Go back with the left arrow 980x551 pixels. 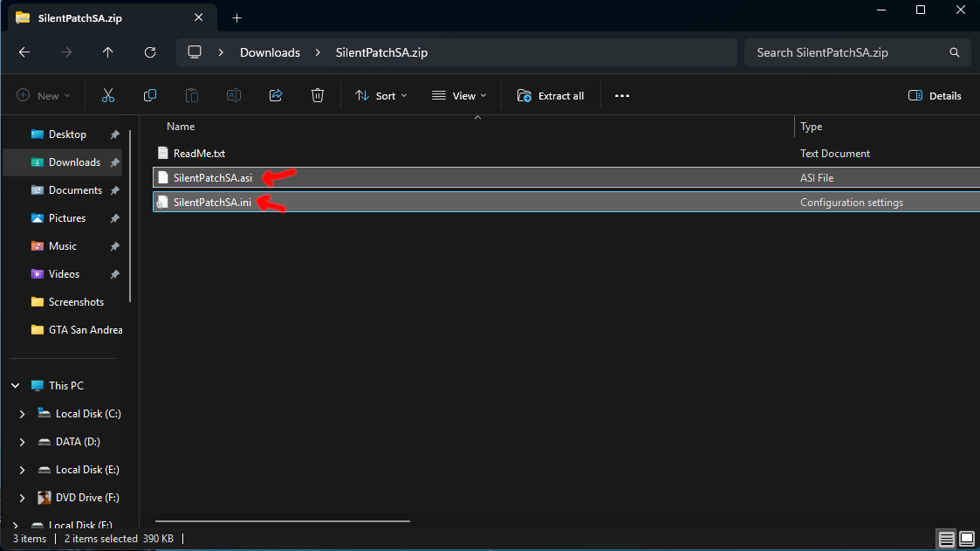pos(24,52)
